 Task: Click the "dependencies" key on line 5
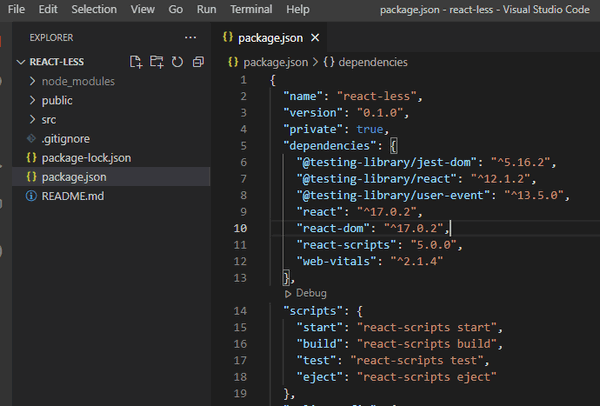click(x=330, y=146)
